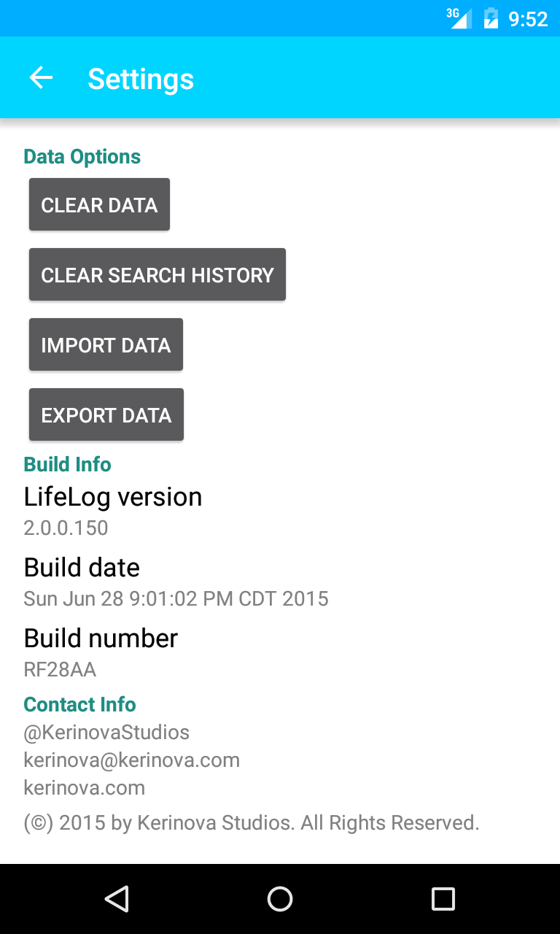This screenshot has height=934, width=560.
Task: Select the LifeLog version entry
Action: 280,511
